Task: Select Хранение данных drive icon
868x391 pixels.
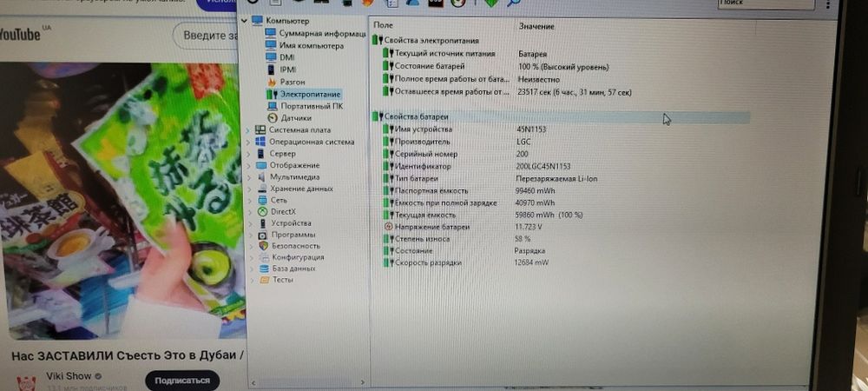Action: [x=263, y=189]
